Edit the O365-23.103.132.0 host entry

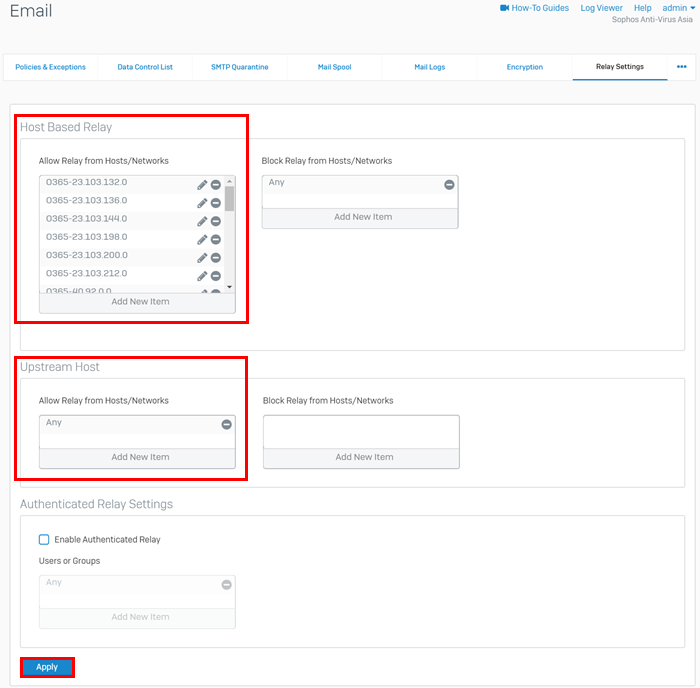(202, 185)
